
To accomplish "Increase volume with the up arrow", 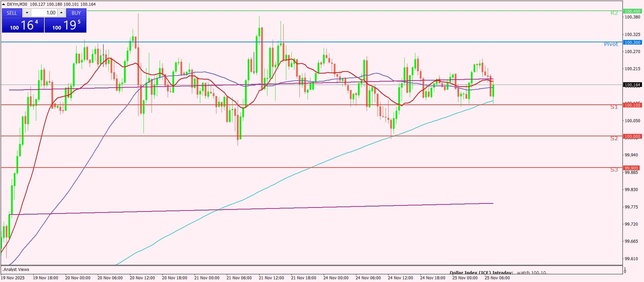I will tap(61, 13).
